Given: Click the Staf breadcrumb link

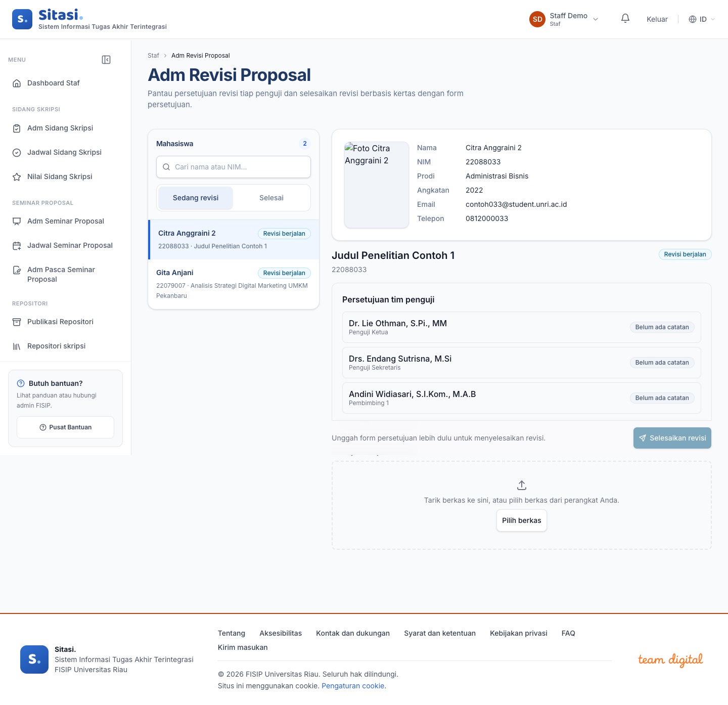Looking at the screenshot, I should click(x=153, y=56).
